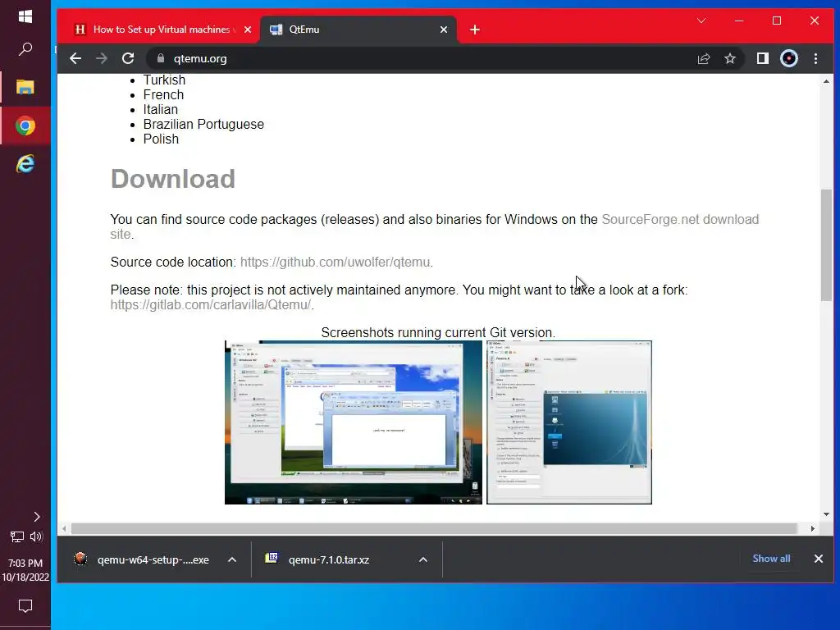Expand options for qemu-w64-setup download
This screenshot has height=630, width=840.
click(x=232, y=559)
